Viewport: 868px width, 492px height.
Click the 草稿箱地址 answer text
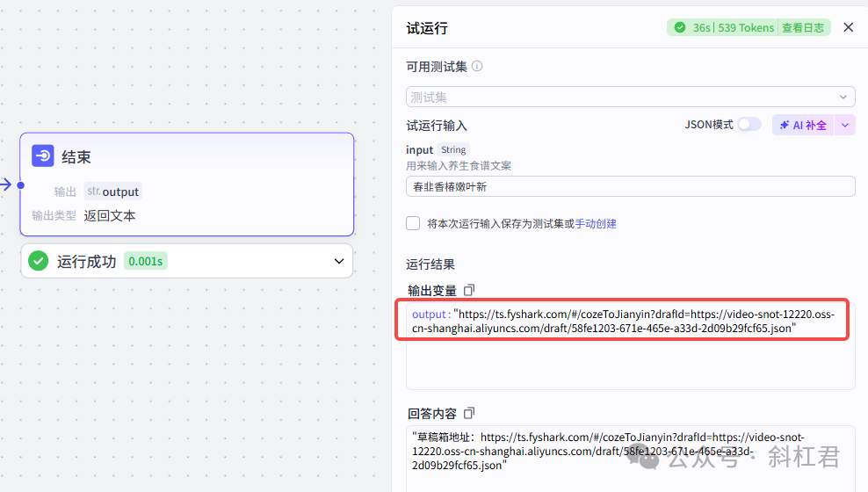click(x=608, y=451)
